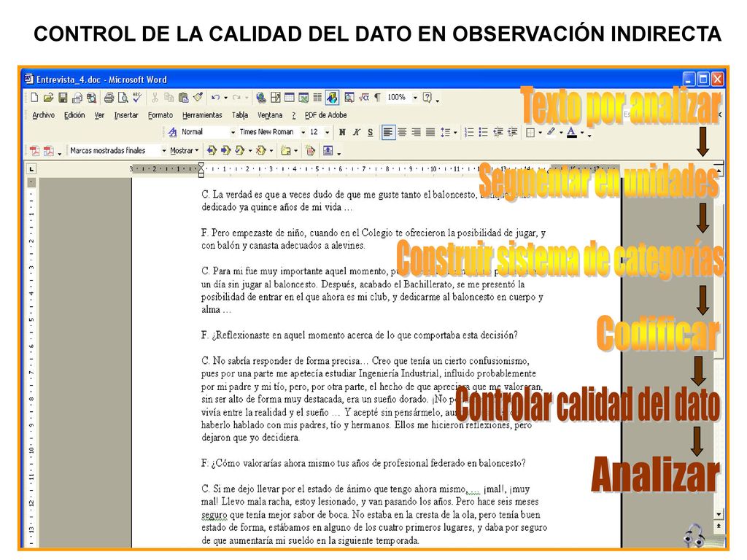Screen dimensions: 747x560
Task: Create a new blank document
Action: click(x=34, y=98)
